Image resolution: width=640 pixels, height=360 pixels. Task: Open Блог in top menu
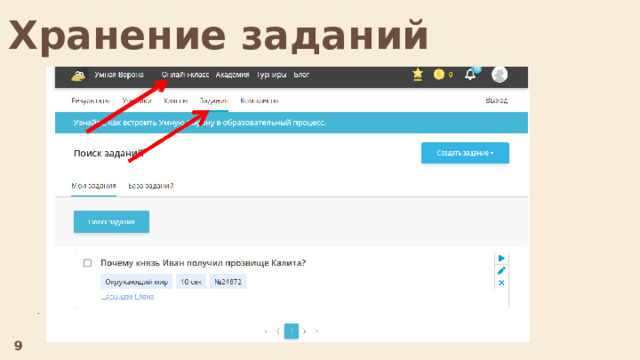[x=301, y=75]
